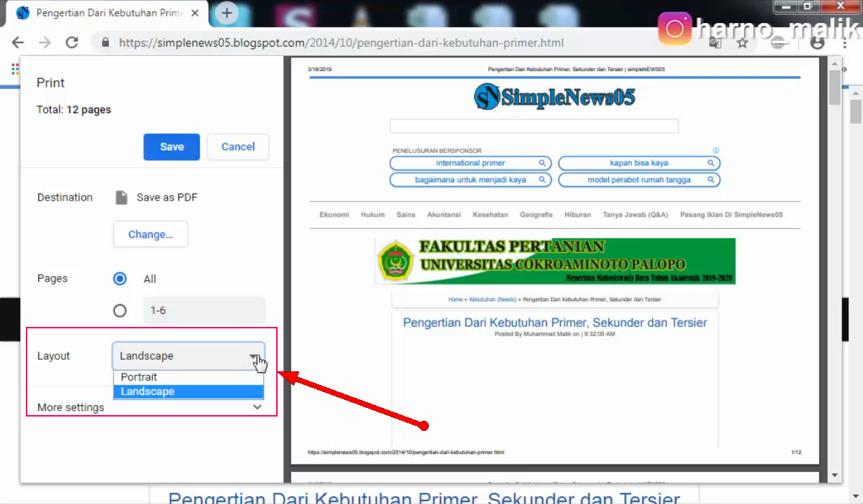Click Ekonomi in the preview nav menu
Screen dimensions: 863x504
coord(334,215)
